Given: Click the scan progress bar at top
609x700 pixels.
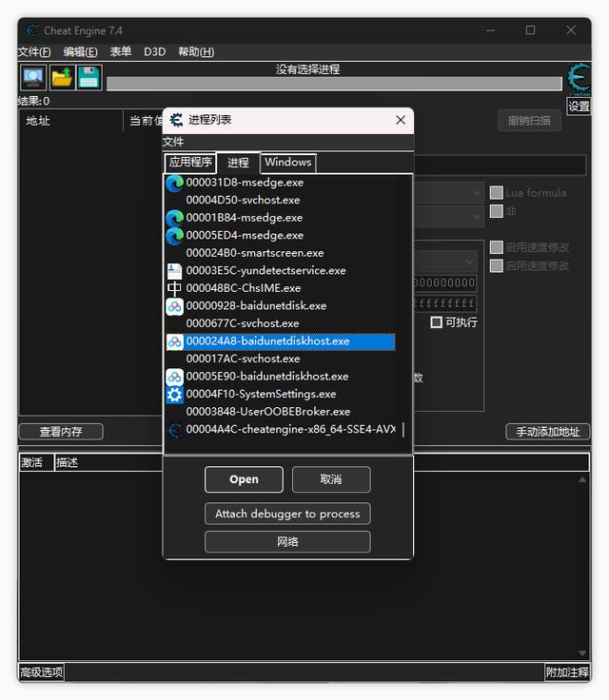Looking at the screenshot, I should pyautogui.click(x=333, y=85).
